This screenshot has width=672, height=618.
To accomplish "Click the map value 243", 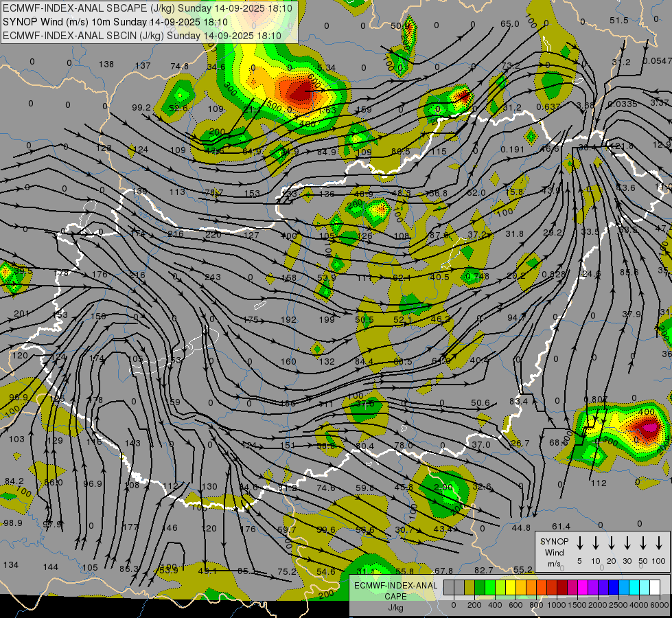I will click(x=213, y=277).
